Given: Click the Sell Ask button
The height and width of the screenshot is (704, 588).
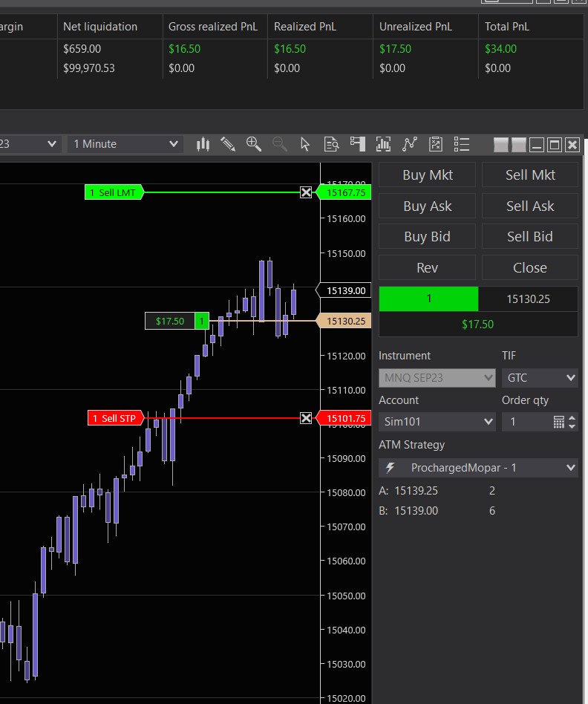Looking at the screenshot, I should (x=530, y=206).
